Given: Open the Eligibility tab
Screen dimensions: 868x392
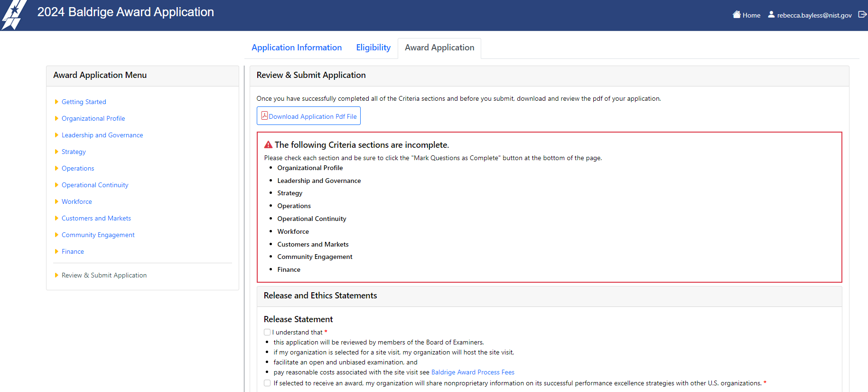Looking at the screenshot, I should (x=373, y=48).
